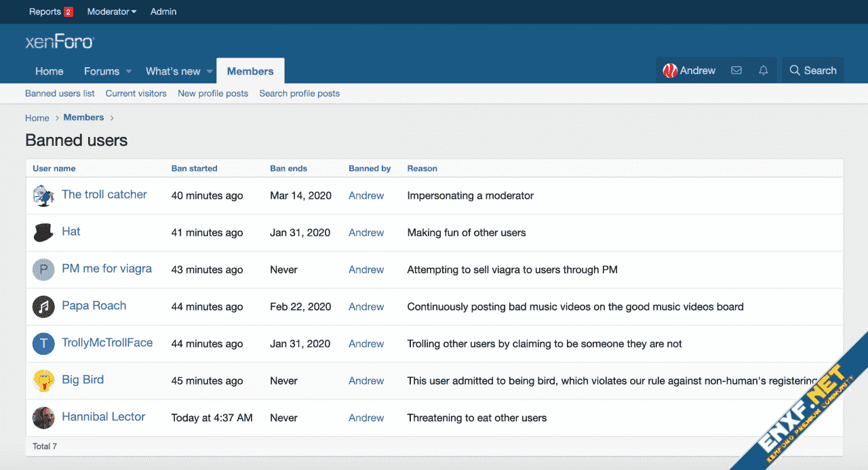
Task: Click the Search button
Action: [x=812, y=71]
